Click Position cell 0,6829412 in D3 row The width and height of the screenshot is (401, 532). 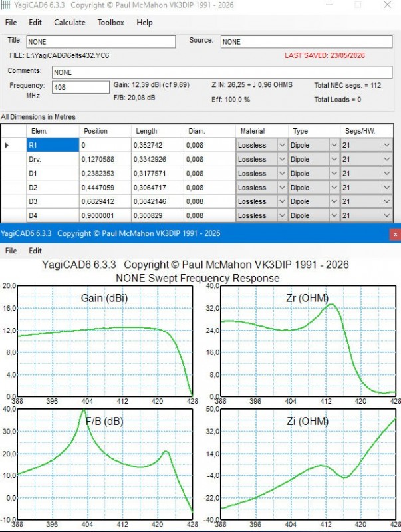coord(105,201)
